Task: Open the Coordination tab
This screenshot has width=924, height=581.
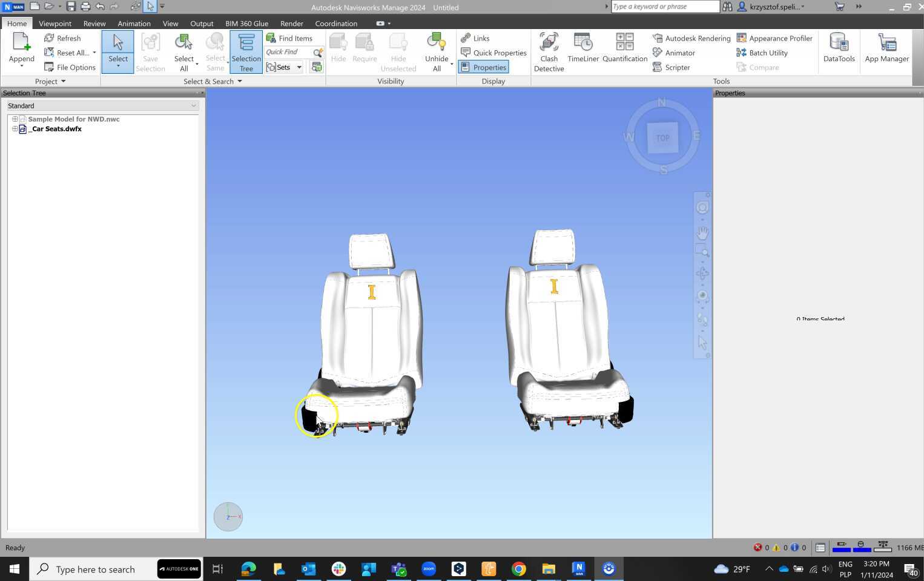Action: tap(336, 23)
